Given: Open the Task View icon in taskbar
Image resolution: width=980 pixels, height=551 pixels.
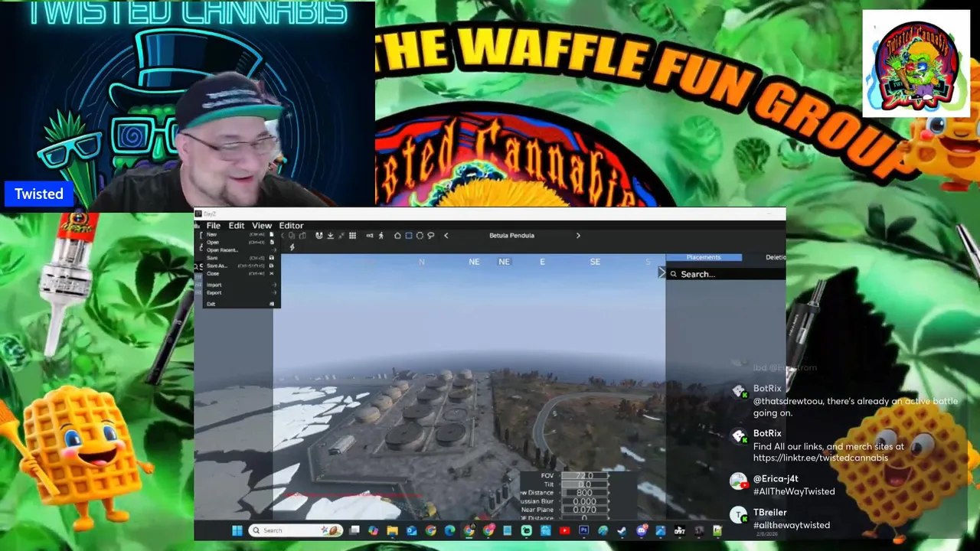Looking at the screenshot, I should click(x=354, y=530).
